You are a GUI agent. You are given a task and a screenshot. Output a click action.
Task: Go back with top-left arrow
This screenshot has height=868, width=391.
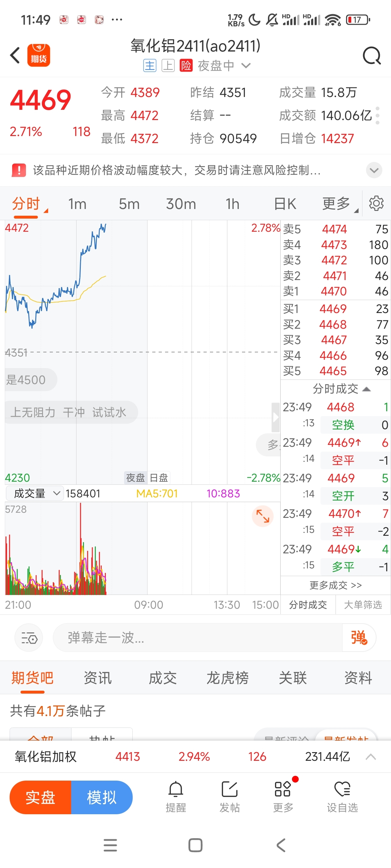tap(15, 55)
